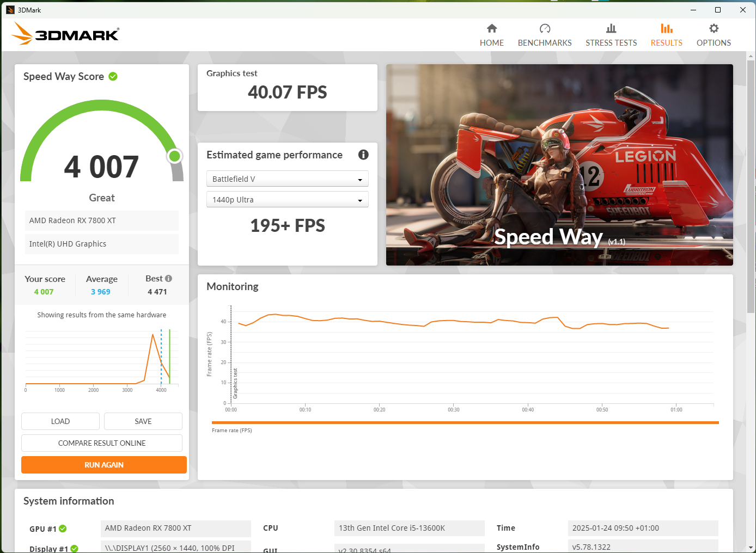756x553 pixels.
Task: Click the SAVE button
Action: [143, 421]
